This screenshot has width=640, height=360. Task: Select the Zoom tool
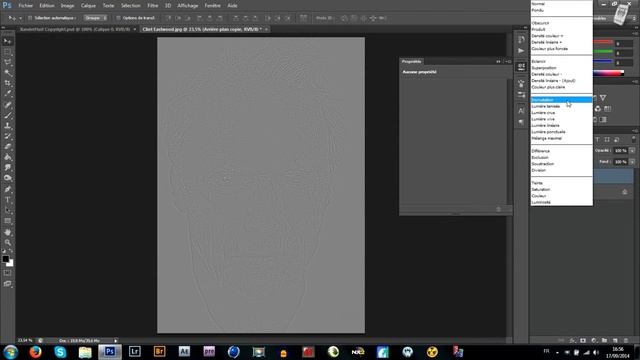click(7, 242)
